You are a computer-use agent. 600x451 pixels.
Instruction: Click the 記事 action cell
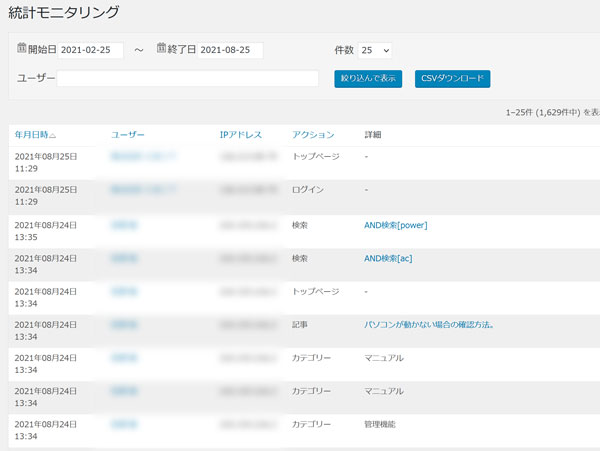pyautogui.click(x=300, y=325)
